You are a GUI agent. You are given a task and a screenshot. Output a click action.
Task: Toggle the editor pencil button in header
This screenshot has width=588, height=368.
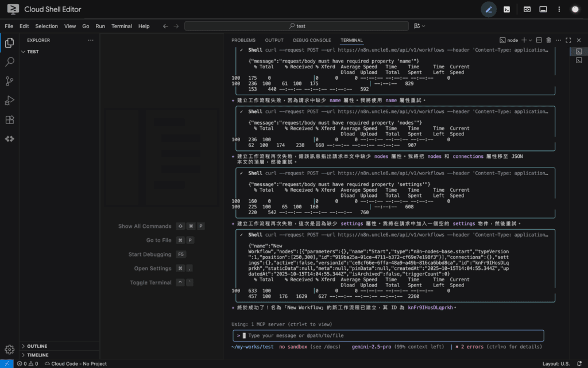489,9
